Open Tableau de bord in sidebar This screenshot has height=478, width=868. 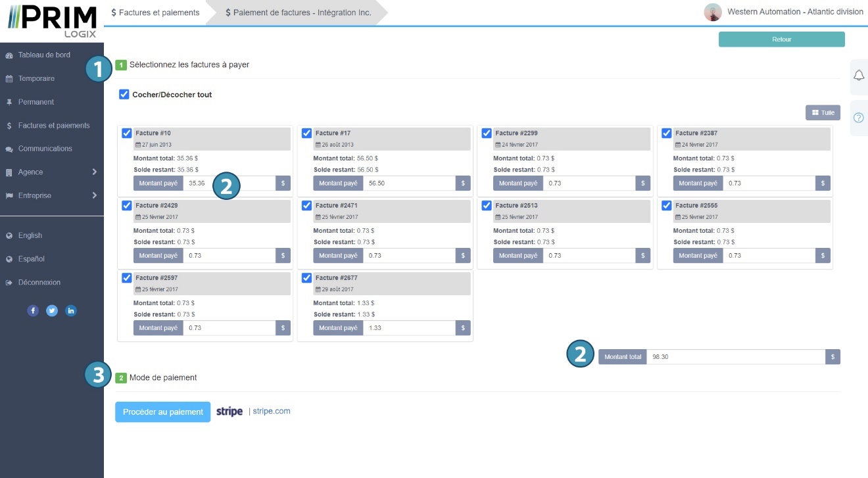coord(44,55)
